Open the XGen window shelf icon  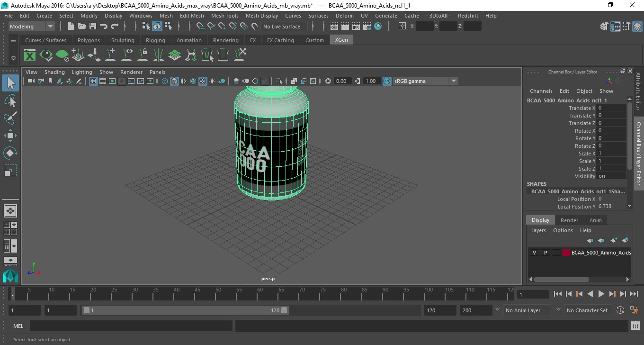(30, 55)
